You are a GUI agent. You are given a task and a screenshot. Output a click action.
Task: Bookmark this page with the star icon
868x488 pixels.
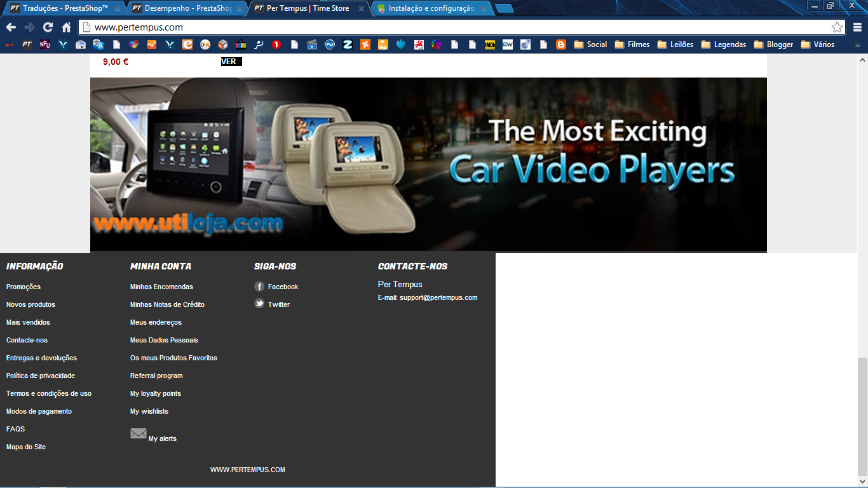point(837,27)
